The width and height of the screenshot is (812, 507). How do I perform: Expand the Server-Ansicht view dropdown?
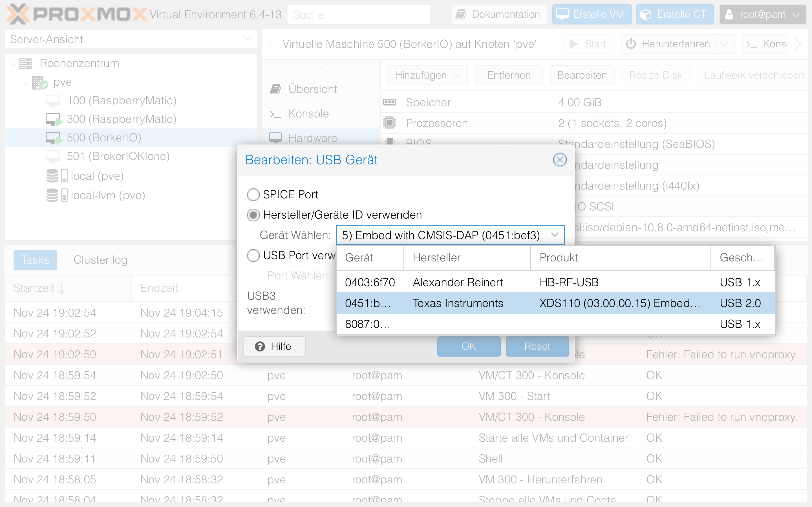click(x=248, y=39)
